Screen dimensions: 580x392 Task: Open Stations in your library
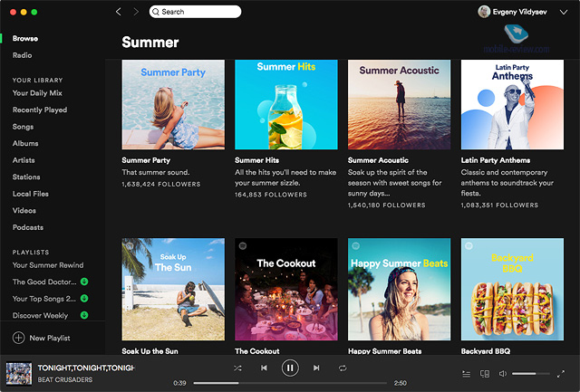(x=26, y=177)
